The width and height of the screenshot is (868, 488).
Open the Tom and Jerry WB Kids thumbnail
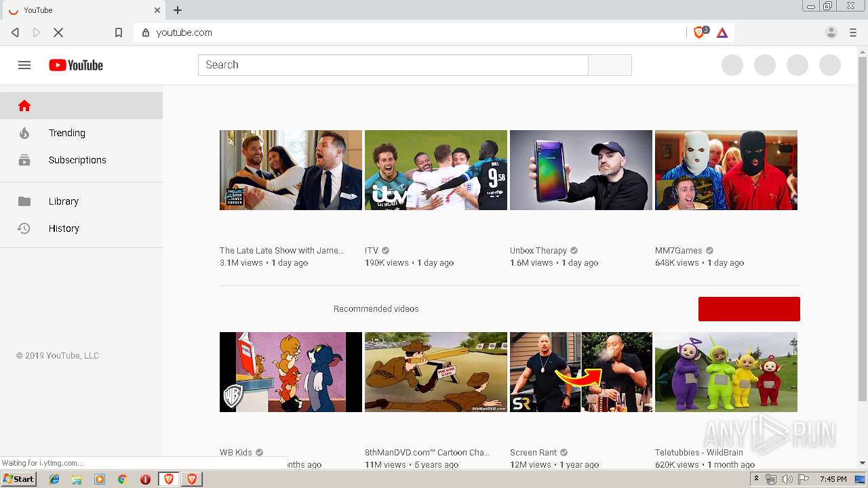(x=291, y=372)
